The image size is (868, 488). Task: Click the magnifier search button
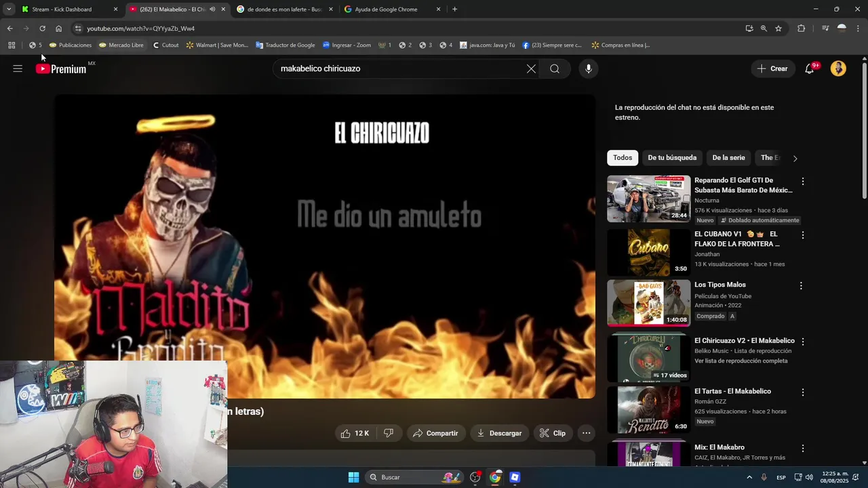(x=555, y=68)
